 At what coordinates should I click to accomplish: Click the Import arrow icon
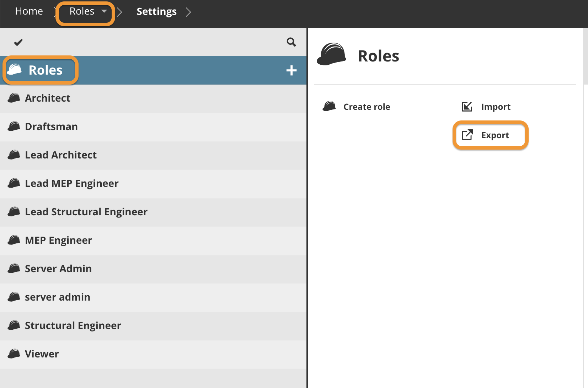coord(467,107)
